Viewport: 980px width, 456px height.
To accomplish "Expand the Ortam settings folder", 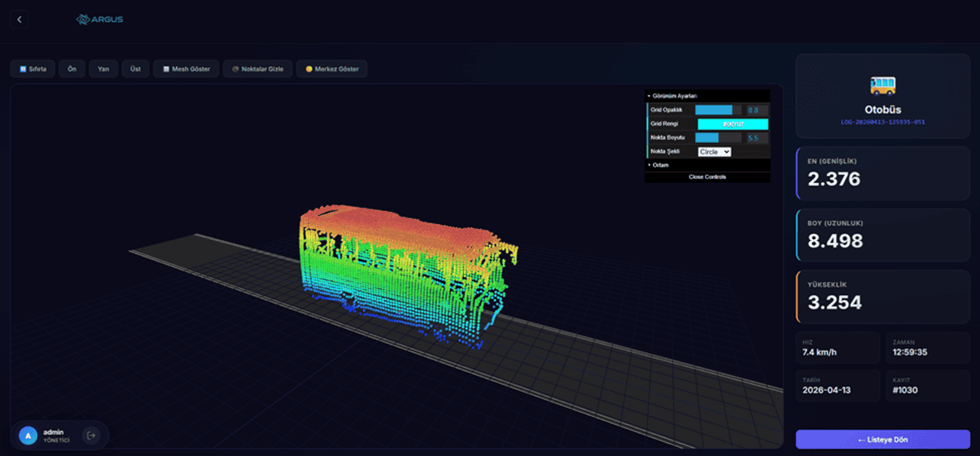I will click(x=707, y=165).
